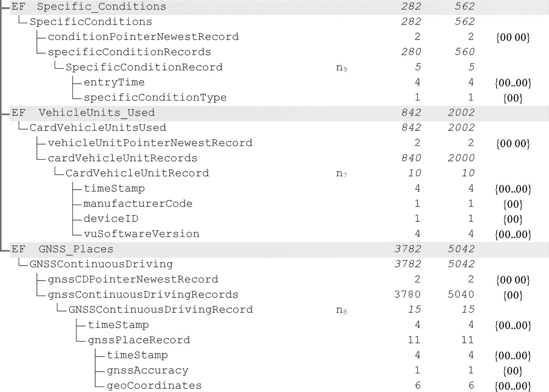Select the geoCoordinates entry
This screenshot has height=392, width=549.
(154, 386)
